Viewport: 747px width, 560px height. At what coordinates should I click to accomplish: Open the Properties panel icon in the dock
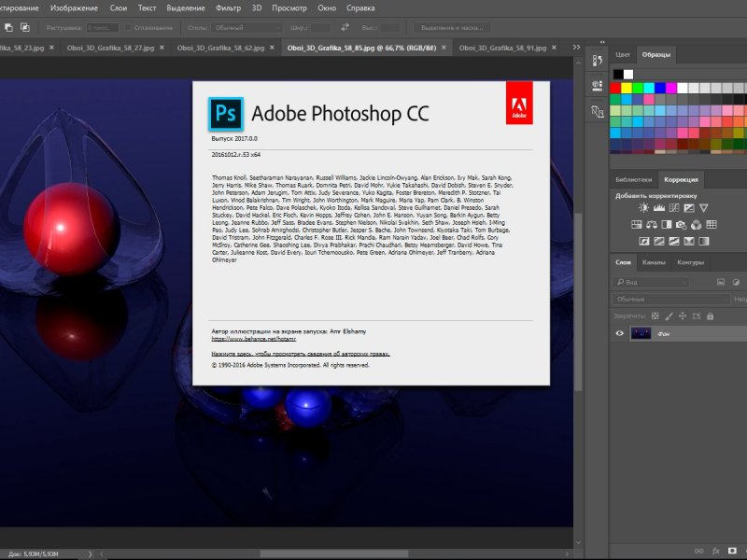pyautogui.click(x=598, y=86)
